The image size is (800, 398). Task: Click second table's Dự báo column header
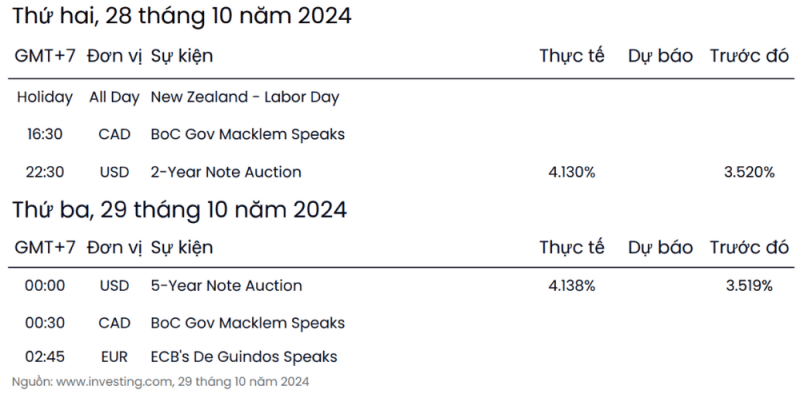coord(660,247)
